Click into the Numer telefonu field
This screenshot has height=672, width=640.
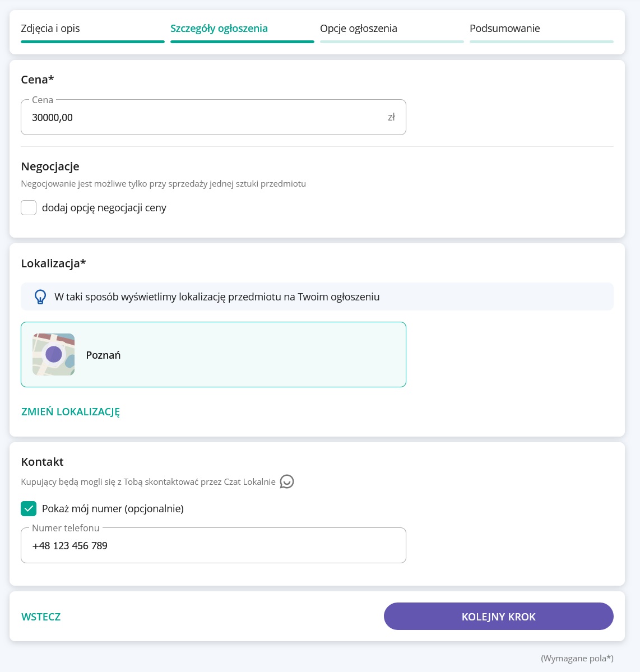[x=213, y=546]
